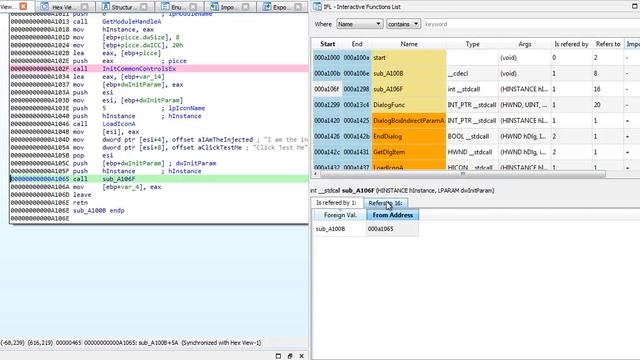
Task: Select the sub_A106F function name cell
Action: 409,89
